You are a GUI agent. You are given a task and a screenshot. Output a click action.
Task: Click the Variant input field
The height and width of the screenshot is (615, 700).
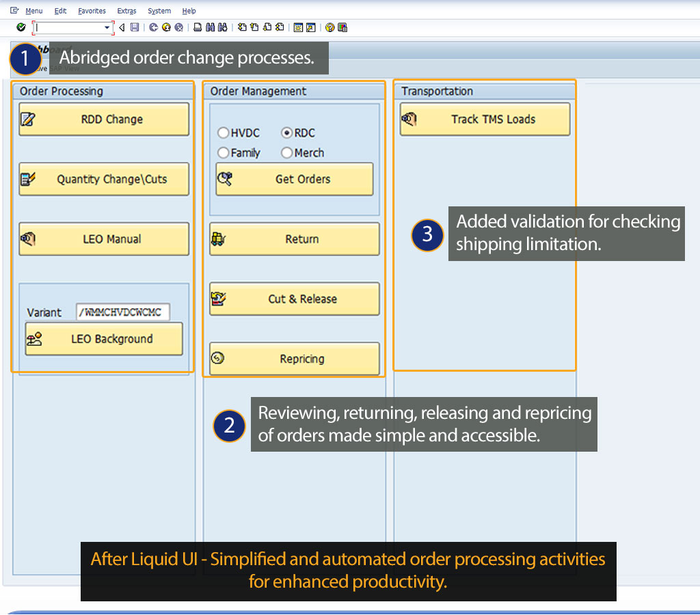pos(123,312)
